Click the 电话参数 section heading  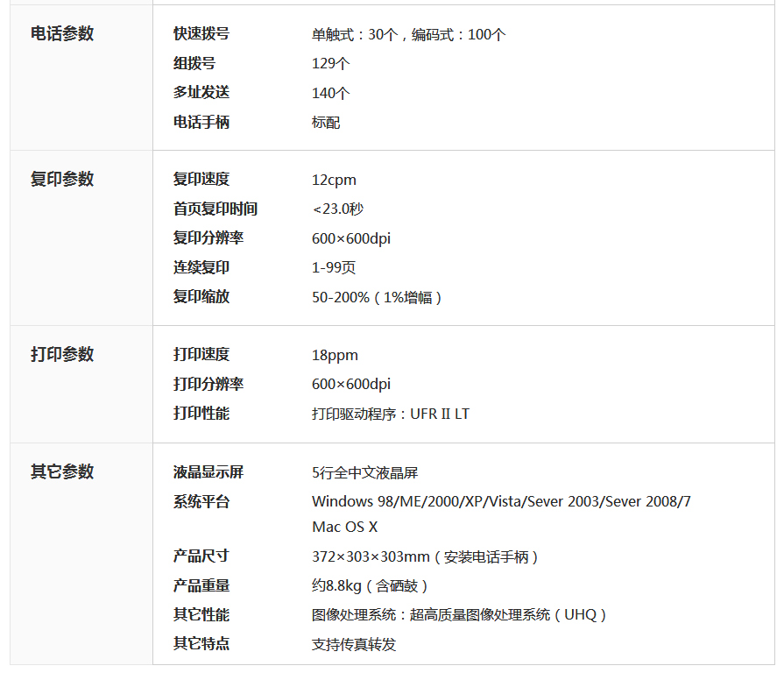[x=62, y=34]
